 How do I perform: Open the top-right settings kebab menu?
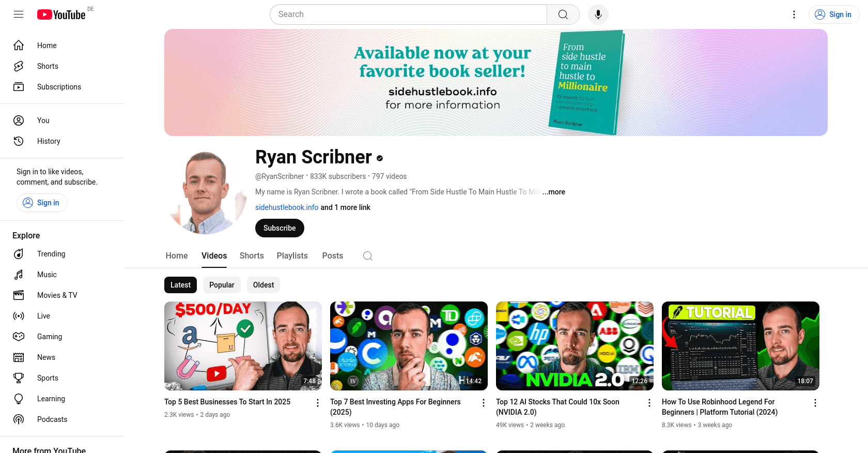794,14
